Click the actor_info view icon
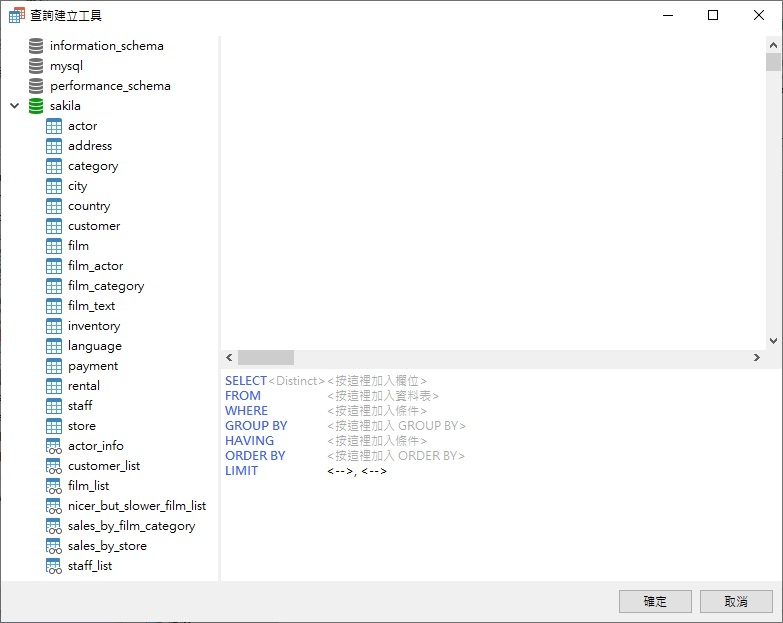The height and width of the screenshot is (623, 783). pos(54,446)
